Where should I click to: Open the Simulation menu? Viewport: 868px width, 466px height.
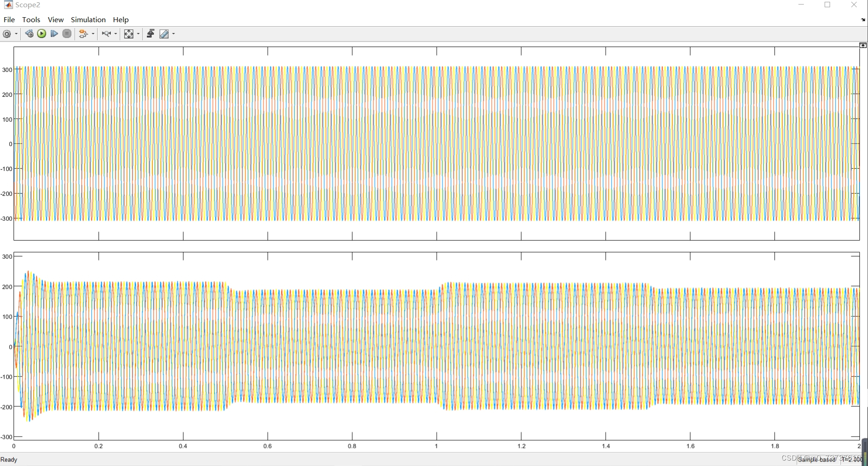tap(88, 19)
